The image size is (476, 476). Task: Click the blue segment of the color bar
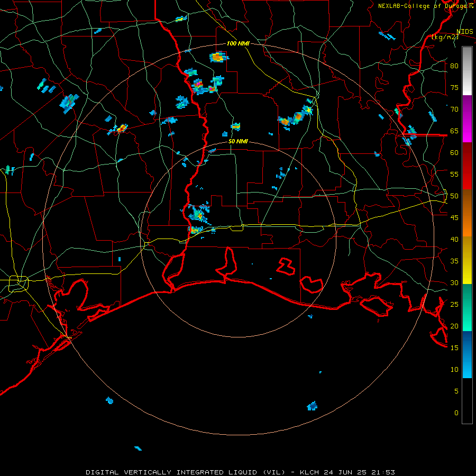tap(467, 354)
